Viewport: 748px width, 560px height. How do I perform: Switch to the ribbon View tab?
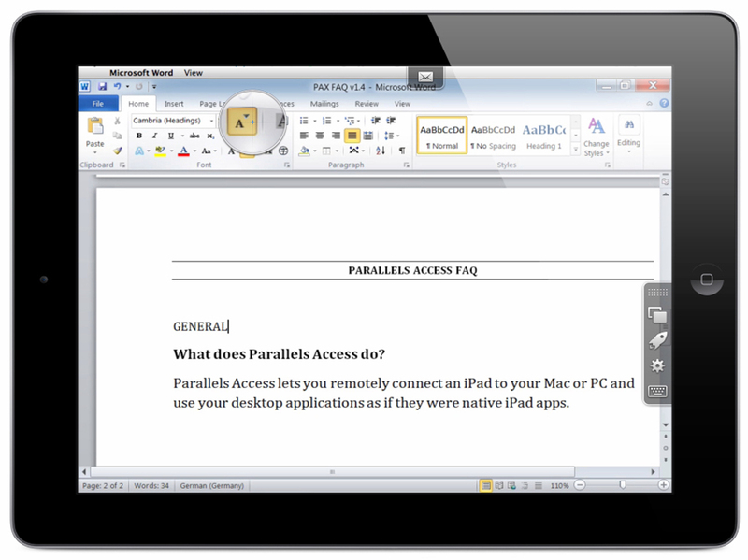(x=402, y=104)
